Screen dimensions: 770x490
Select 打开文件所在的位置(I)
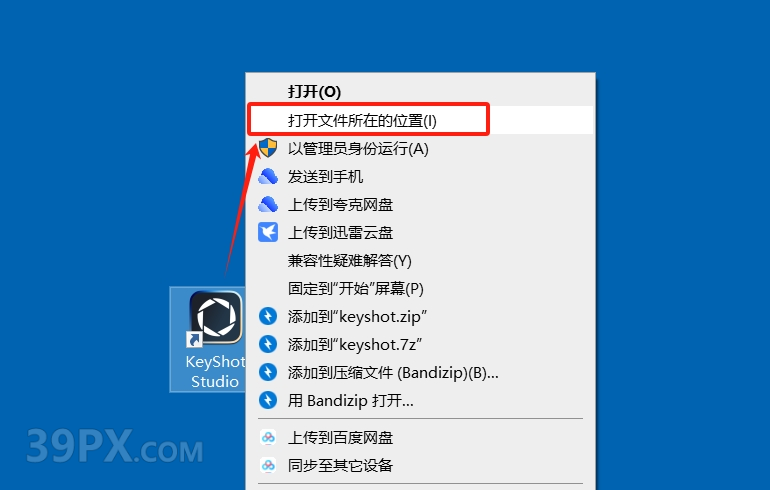point(420,120)
